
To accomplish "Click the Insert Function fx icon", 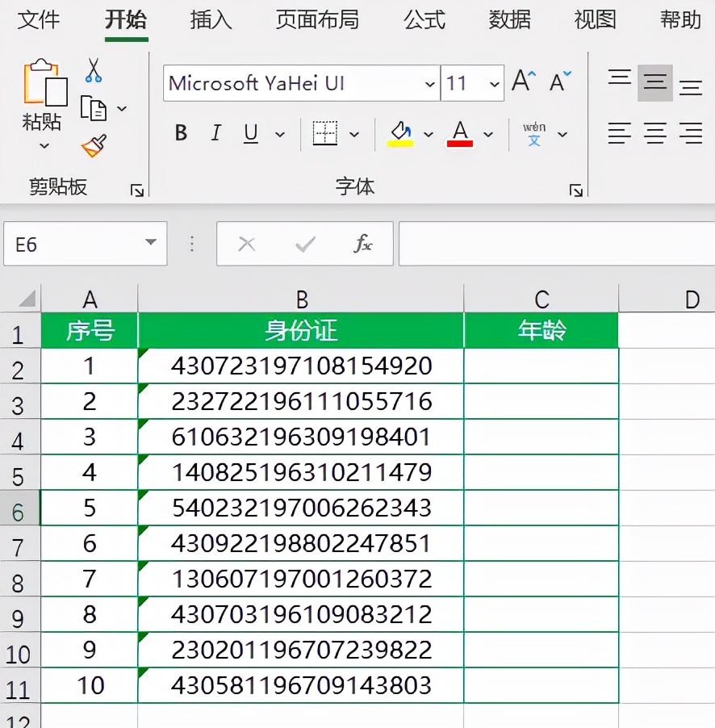I will tap(363, 245).
